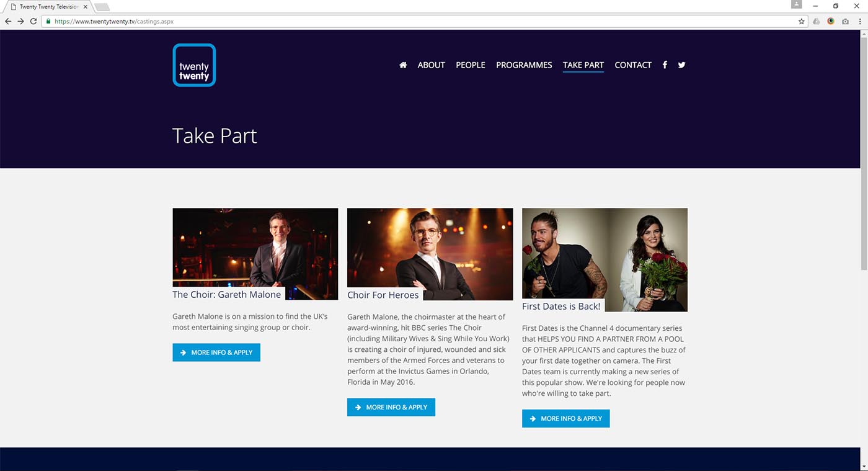Image resolution: width=868 pixels, height=471 pixels.
Task: Click the grey extension icon beside the star
Action: (817, 21)
